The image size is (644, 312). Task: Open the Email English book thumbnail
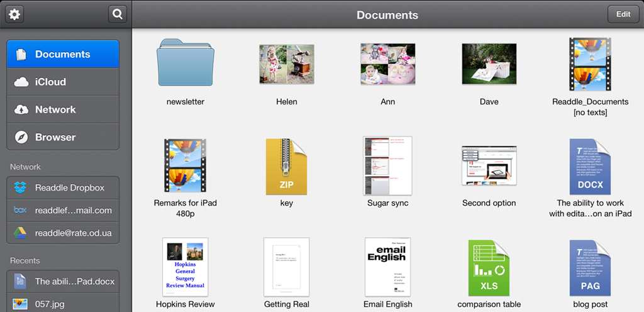[x=387, y=267]
